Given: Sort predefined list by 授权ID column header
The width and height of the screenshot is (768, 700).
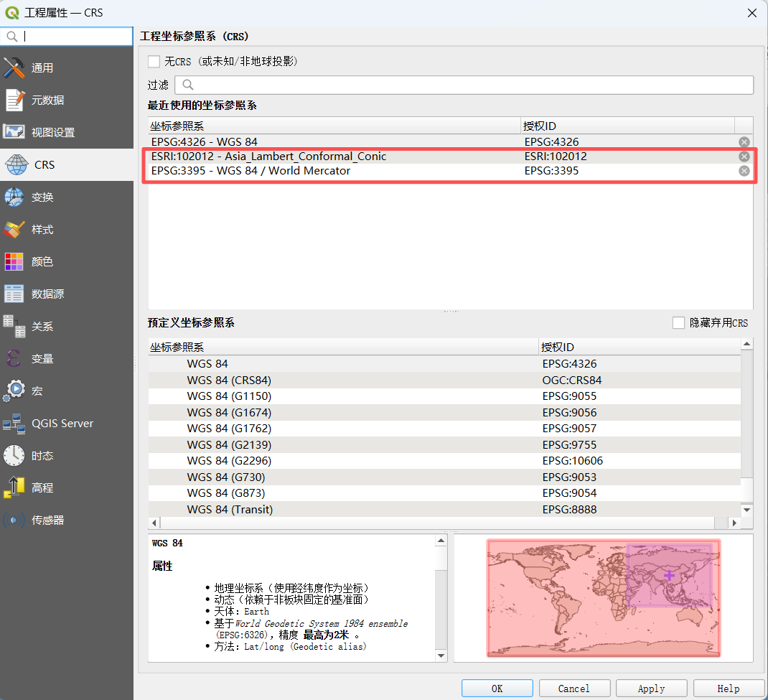Looking at the screenshot, I should (640, 347).
